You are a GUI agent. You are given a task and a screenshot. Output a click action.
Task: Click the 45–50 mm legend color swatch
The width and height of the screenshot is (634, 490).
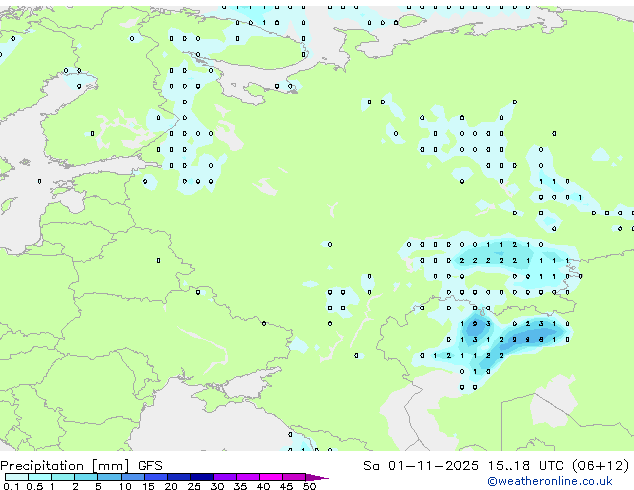(294, 477)
